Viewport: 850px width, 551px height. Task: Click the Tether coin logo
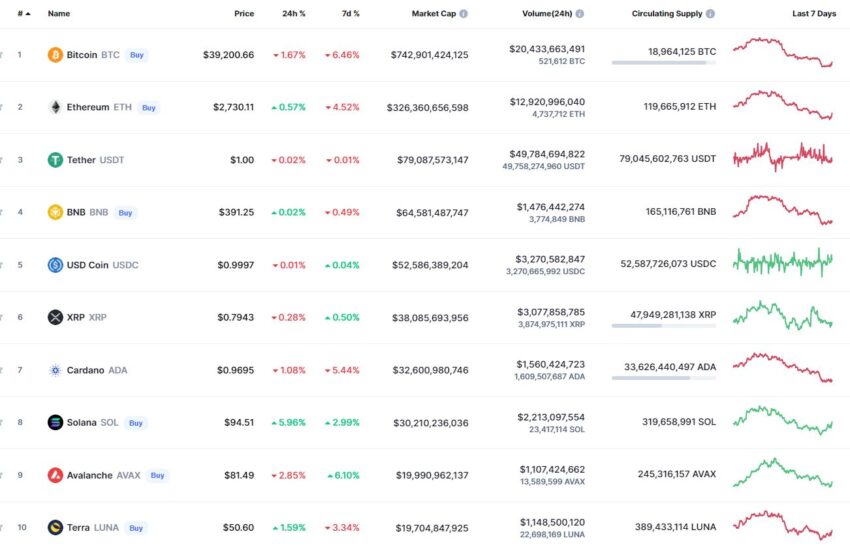point(55,160)
